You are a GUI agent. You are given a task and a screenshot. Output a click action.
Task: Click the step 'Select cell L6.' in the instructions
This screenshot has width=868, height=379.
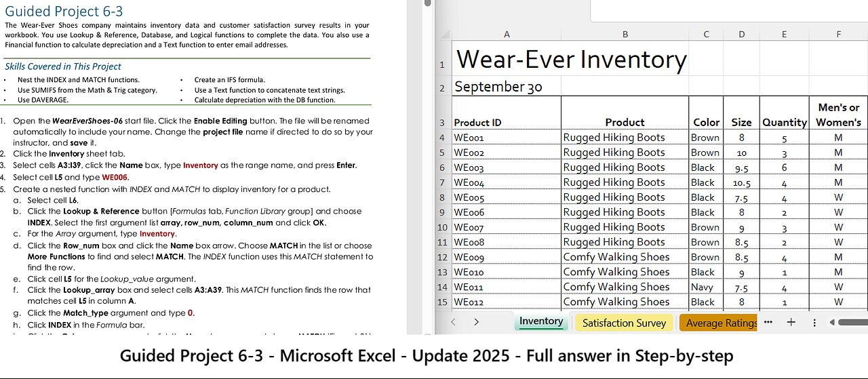pos(53,200)
